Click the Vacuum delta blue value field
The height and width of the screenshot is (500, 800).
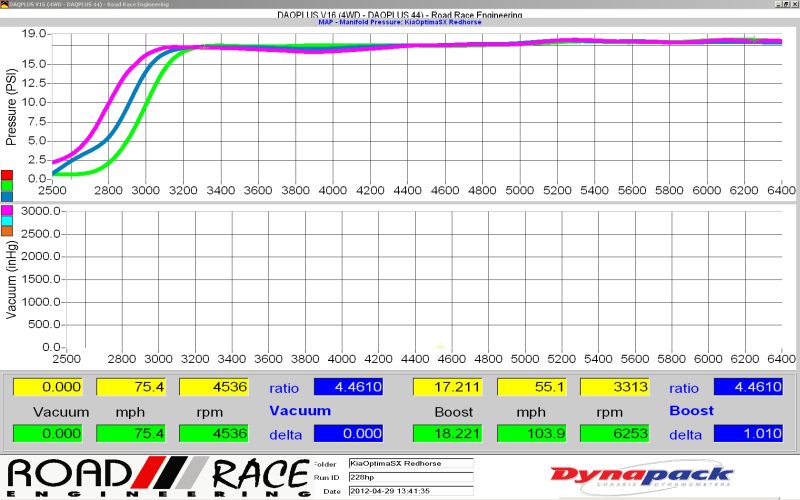click(348, 433)
